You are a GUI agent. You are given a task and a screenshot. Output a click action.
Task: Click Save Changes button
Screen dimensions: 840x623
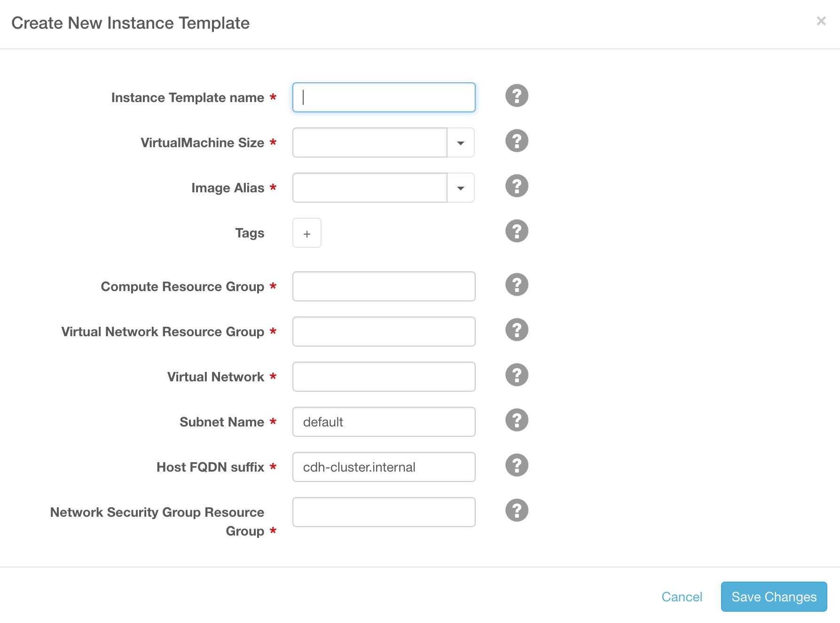[x=774, y=597]
